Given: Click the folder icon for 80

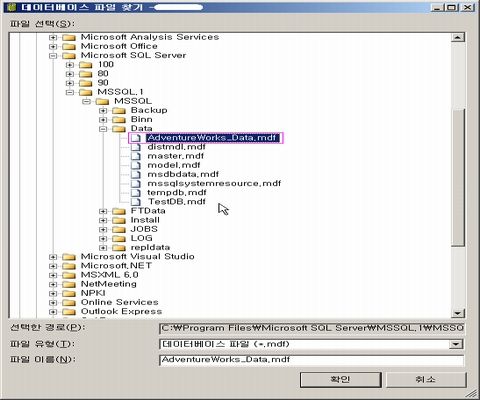Looking at the screenshot, I should [86, 74].
